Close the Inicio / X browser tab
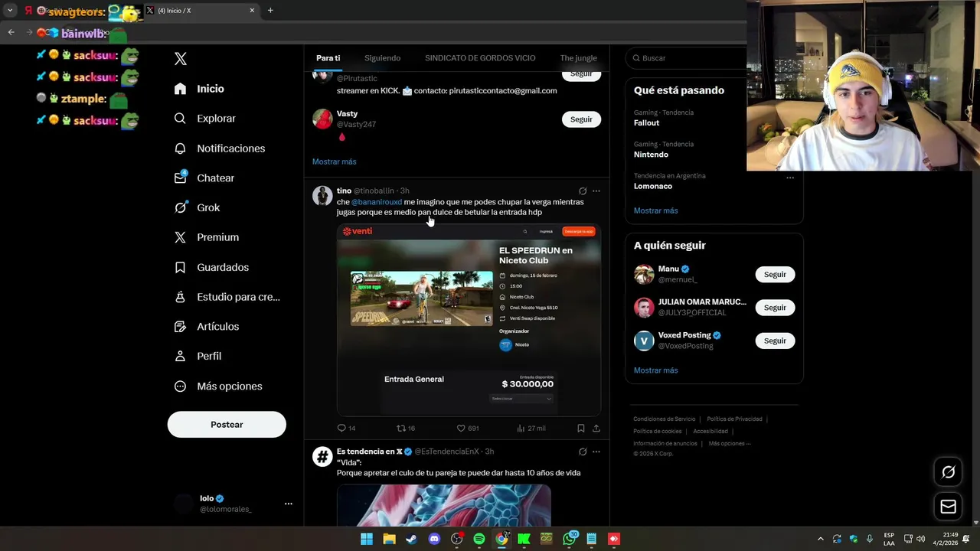Screen dimensions: 980x551 [x=252, y=11]
